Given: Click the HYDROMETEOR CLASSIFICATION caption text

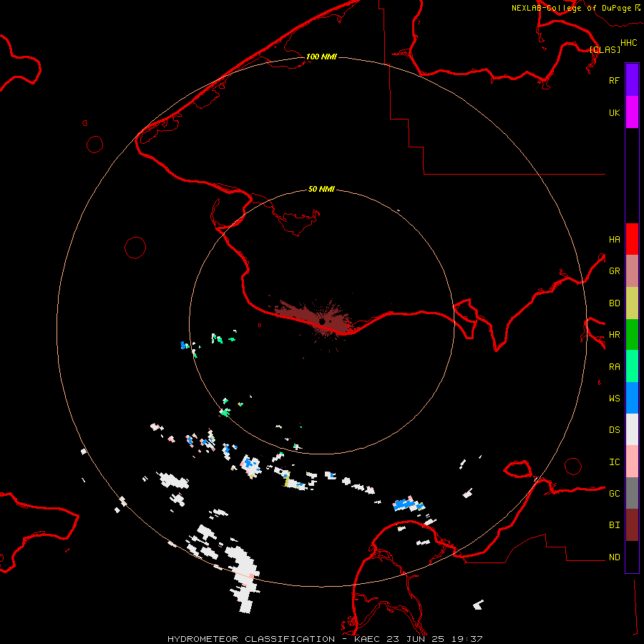Looking at the screenshot, I should point(251,639).
